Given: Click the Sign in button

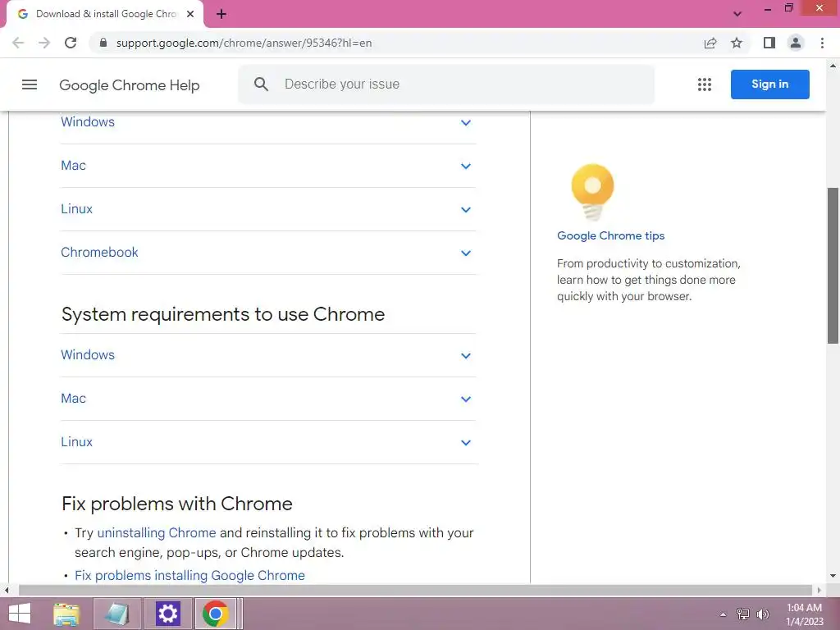Looking at the screenshot, I should click(x=769, y=84).
